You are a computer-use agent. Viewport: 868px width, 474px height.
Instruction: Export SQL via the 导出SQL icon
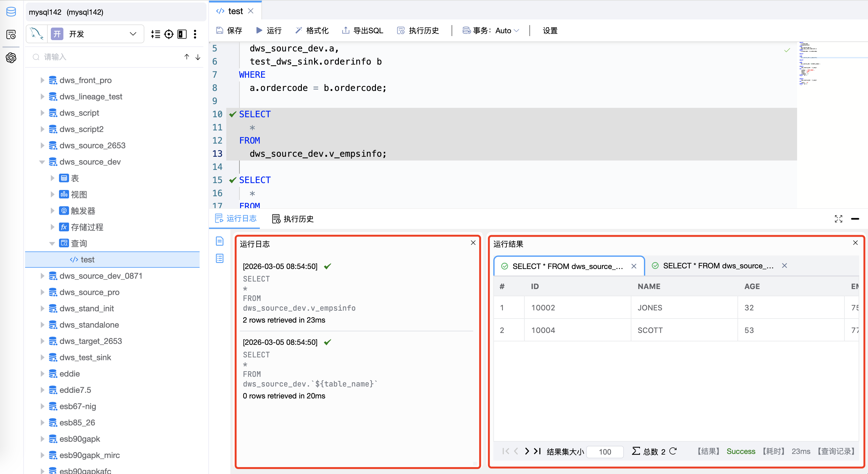coord(346,30)
